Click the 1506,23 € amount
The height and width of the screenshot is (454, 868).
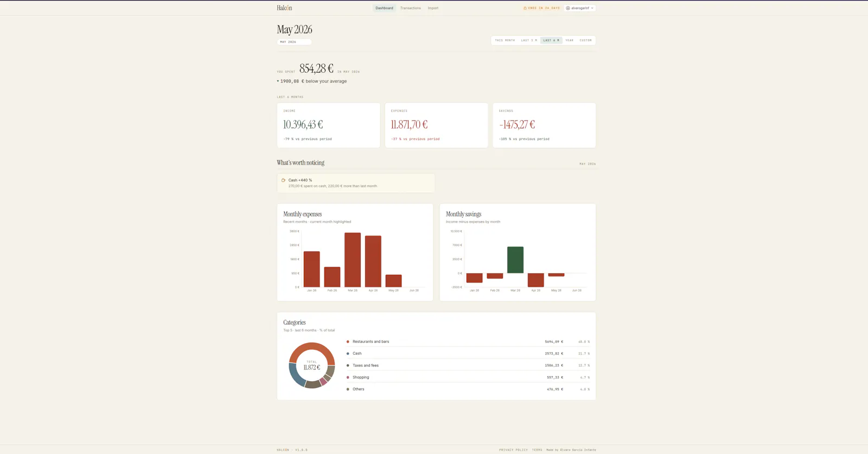554,365
